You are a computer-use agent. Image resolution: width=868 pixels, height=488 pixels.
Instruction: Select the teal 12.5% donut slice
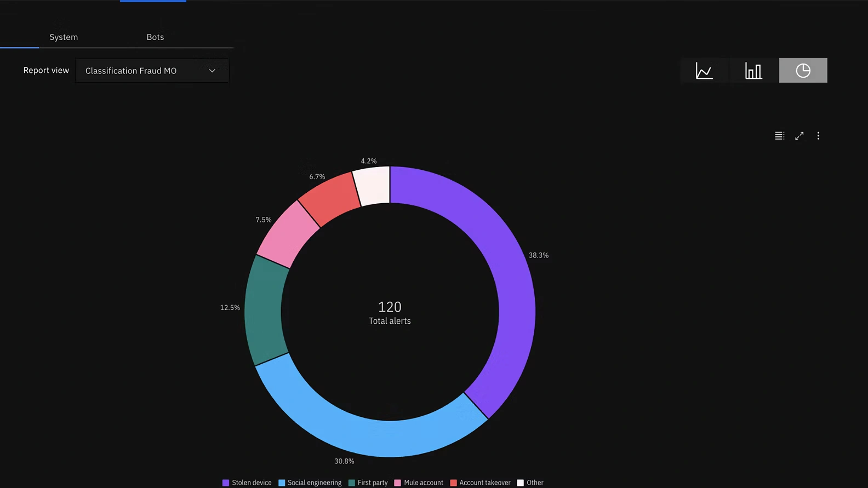(x=264, y=309)
